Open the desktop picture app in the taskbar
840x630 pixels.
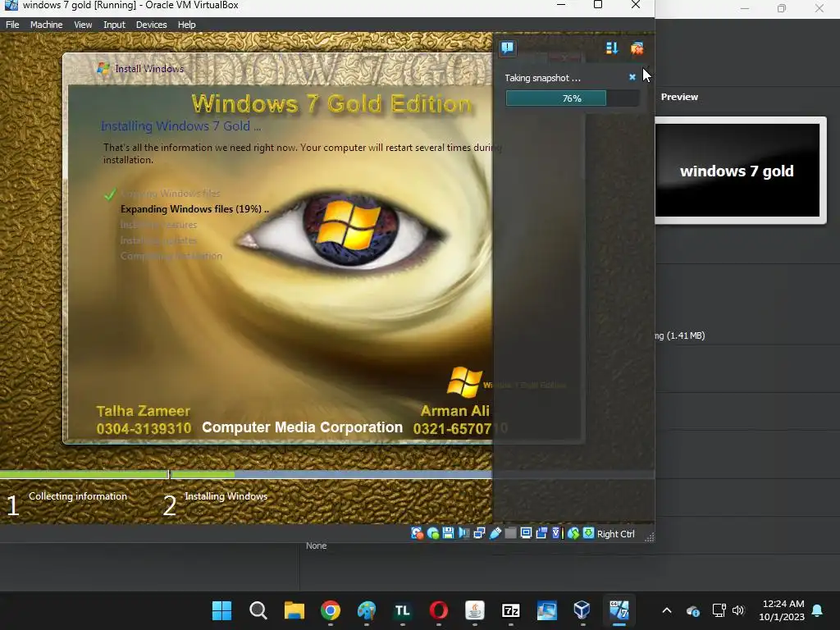coord(547,610)
